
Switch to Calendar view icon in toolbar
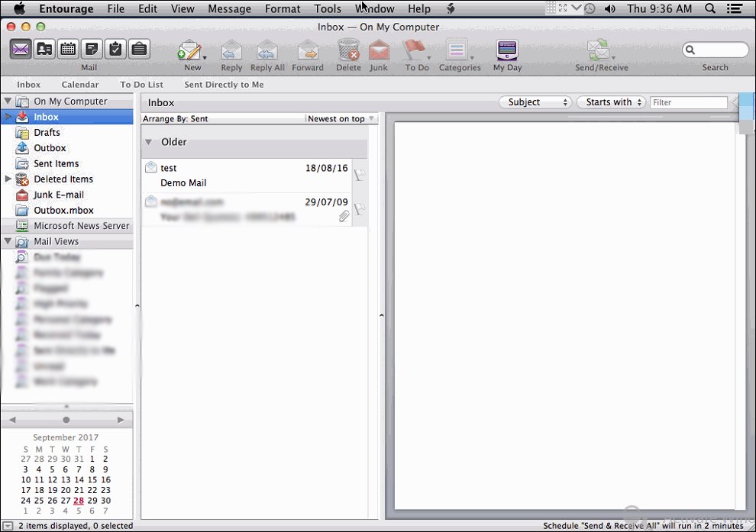pos(68,49)
